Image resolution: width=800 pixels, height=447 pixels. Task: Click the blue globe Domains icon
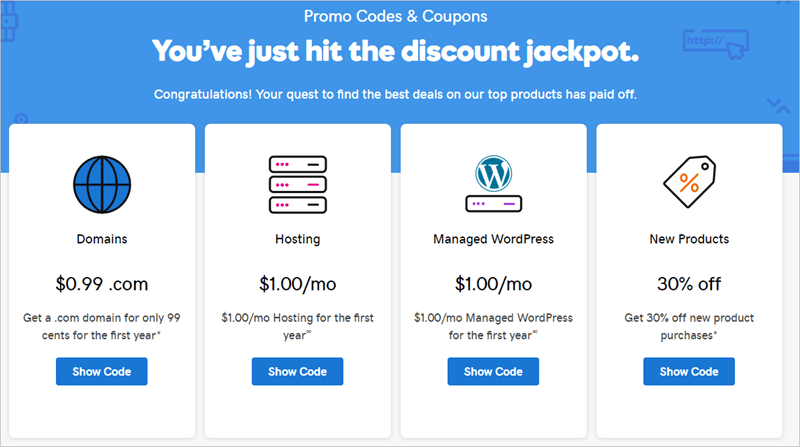click(x=102, y=184)
